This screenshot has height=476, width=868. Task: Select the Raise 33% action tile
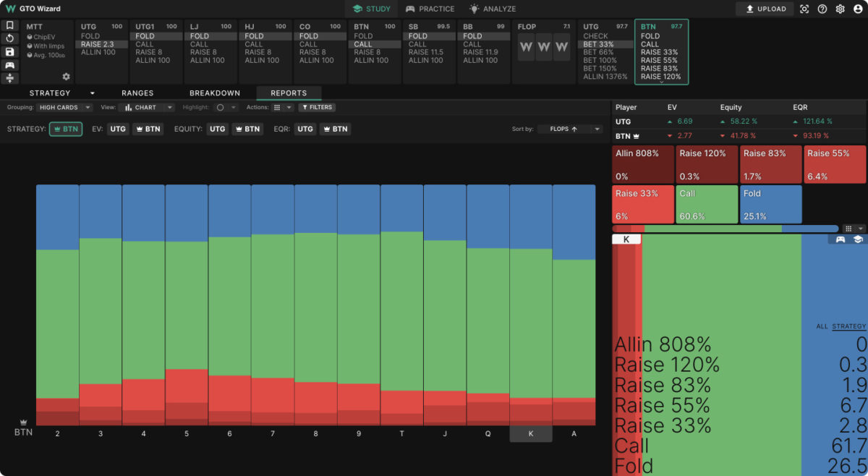(642, 204)
